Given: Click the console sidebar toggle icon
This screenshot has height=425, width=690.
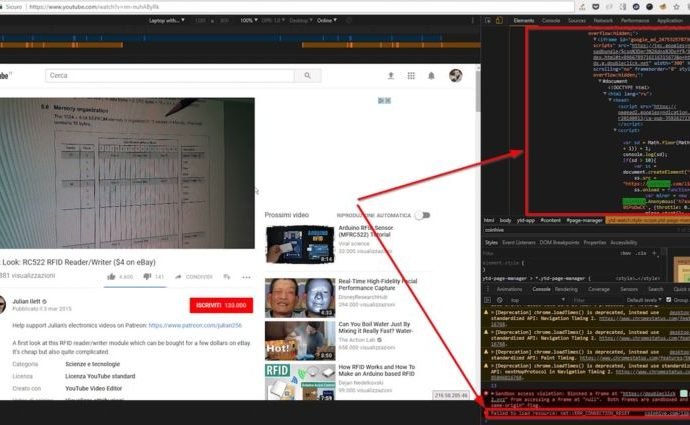Looking at the screenshot, I should point(487,300).
